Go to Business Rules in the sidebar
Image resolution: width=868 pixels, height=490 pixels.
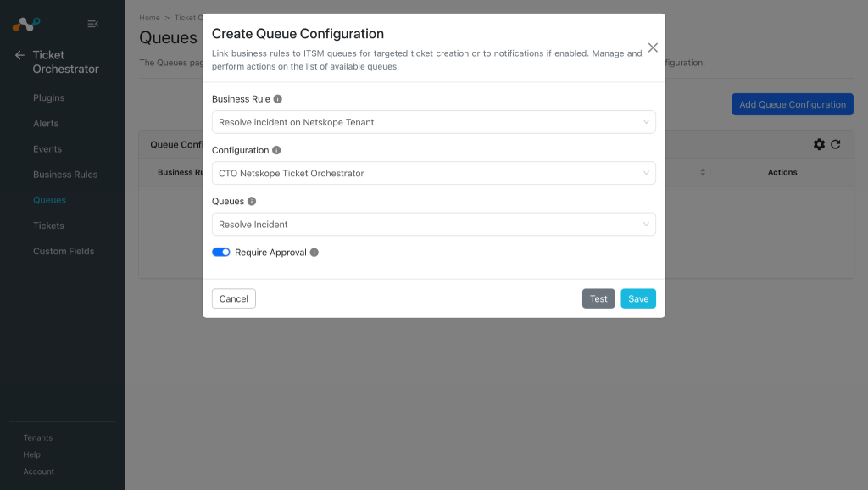(x=65, y=175)
